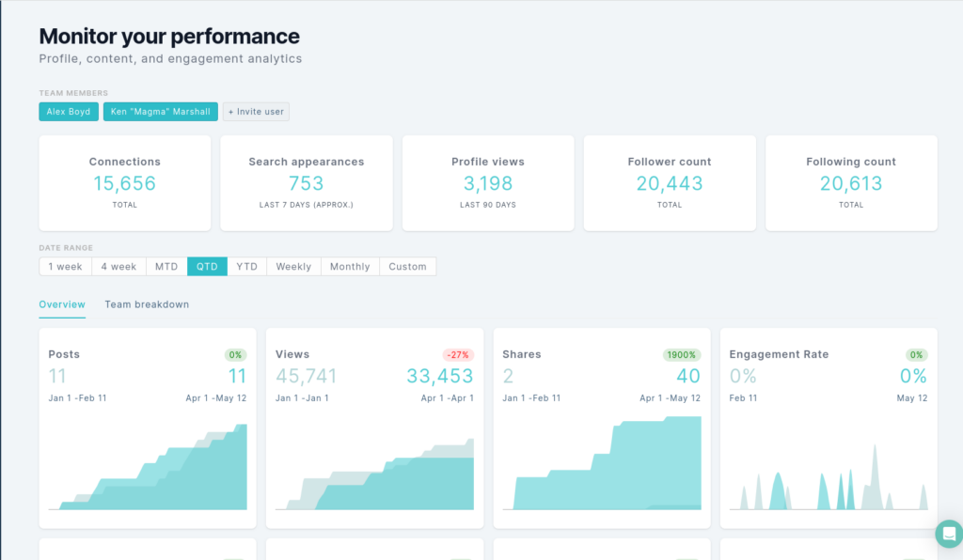The width and height of the screenshot is (963, 560).
Task: Switch date range to YTD
Action: tap(247, 266)
